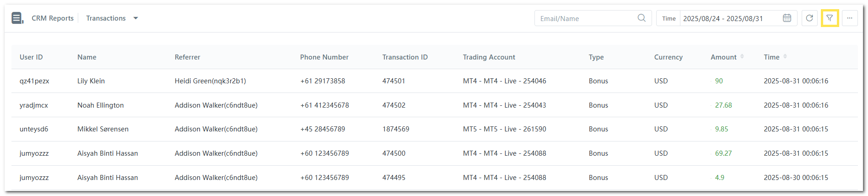Select the Lily Klein row name
The width and height of the screenshot is (868, 196).
[91, 81]
